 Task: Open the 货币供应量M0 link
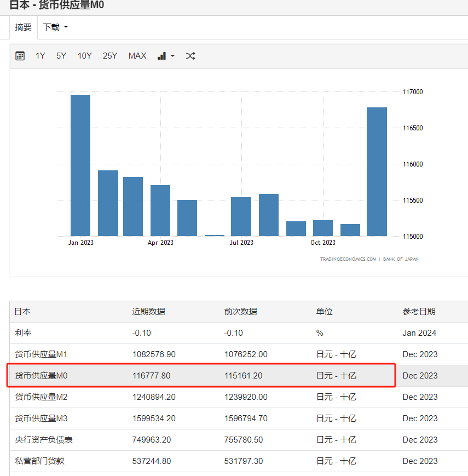tap(41, 376)
